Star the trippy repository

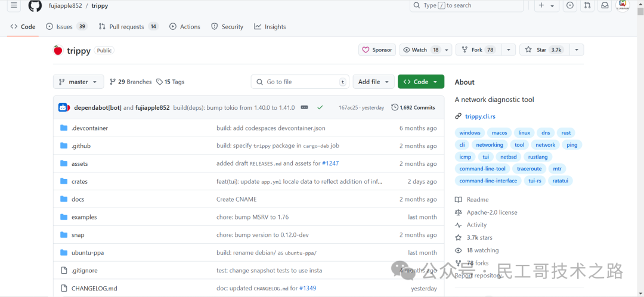click(x=544, y=49)
